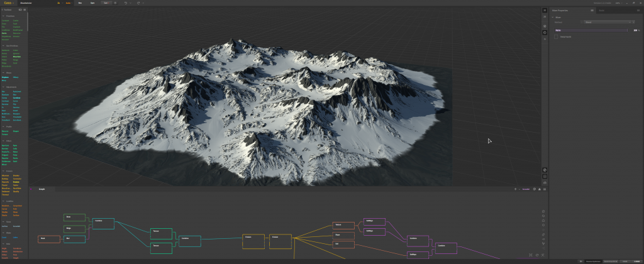This screenshot has width=644, height=264.
Task: Click the close icon at graph bottom right
Action: click(x=543, y=255)
